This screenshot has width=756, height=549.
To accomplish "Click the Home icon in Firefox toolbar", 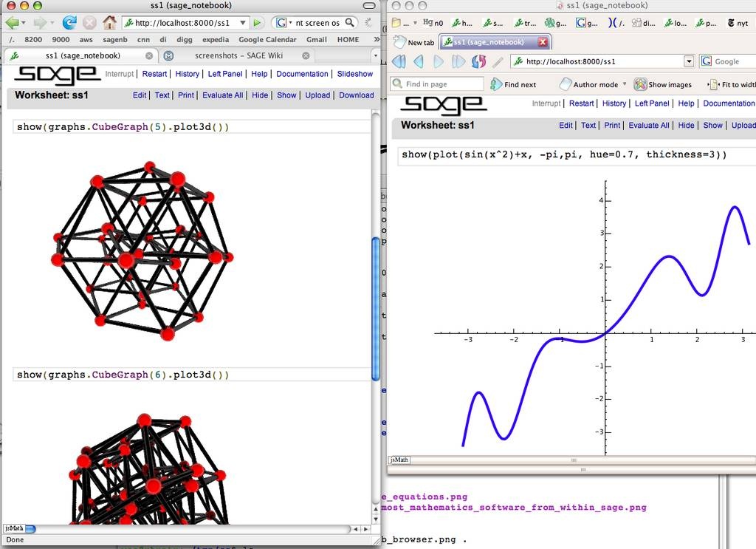I will [109, 23].
